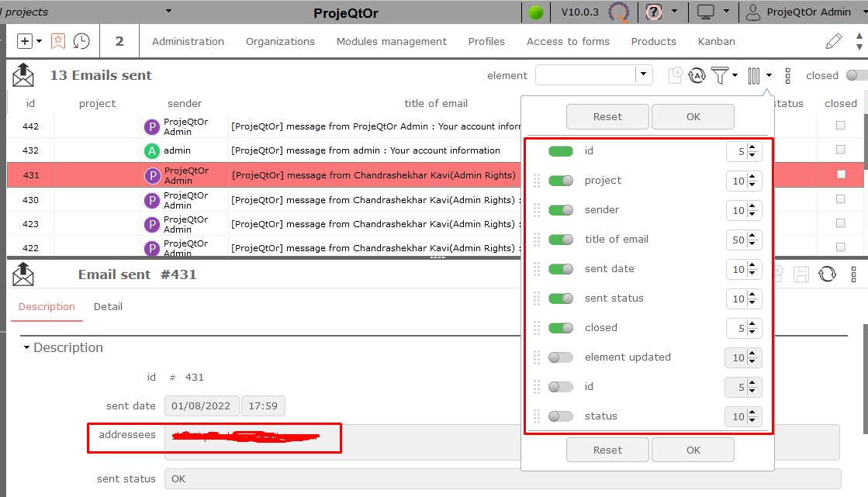Click the bottom Reset button
Screen dimensions: 868x497
tap(607, 450)
